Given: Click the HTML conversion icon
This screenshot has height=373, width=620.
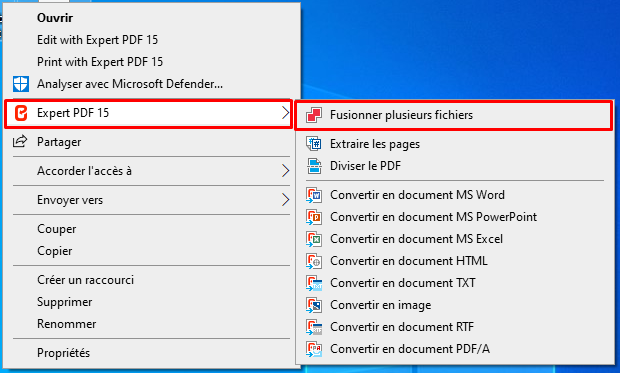Looking at the screenshot, I should click(314, 261).
